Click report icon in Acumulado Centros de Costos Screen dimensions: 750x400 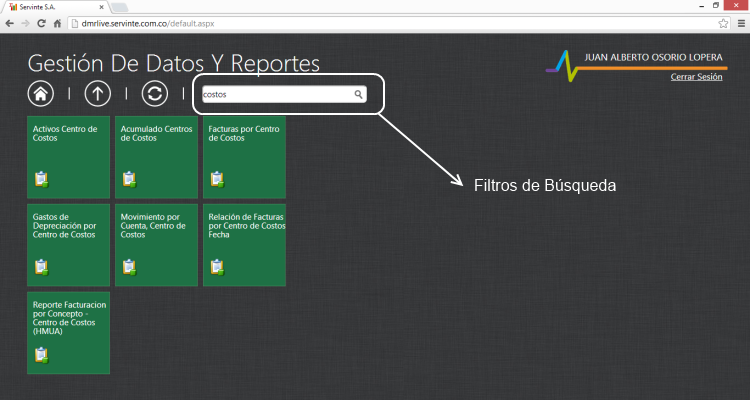click(x=129, y=179)
